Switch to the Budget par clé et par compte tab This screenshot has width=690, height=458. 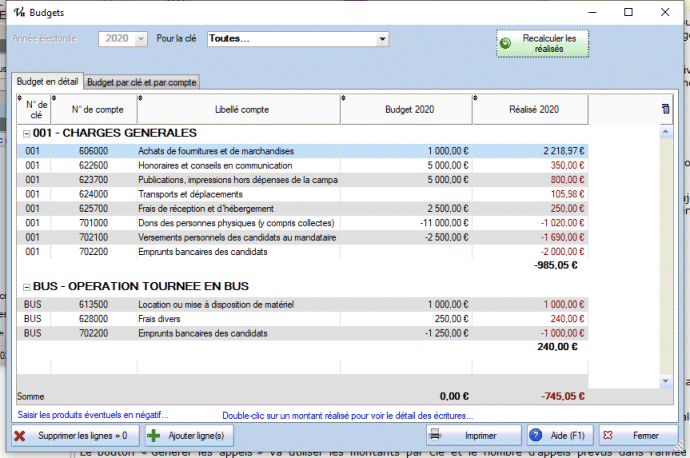pyautogui.click(x=142, y=82)
